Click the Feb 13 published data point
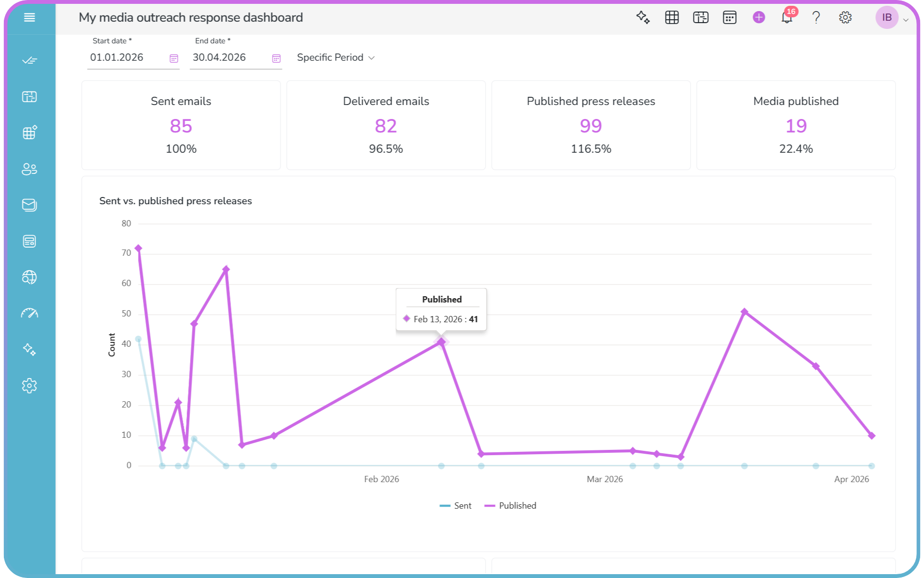This screenshot has width=924, height=578. [441, 342]
